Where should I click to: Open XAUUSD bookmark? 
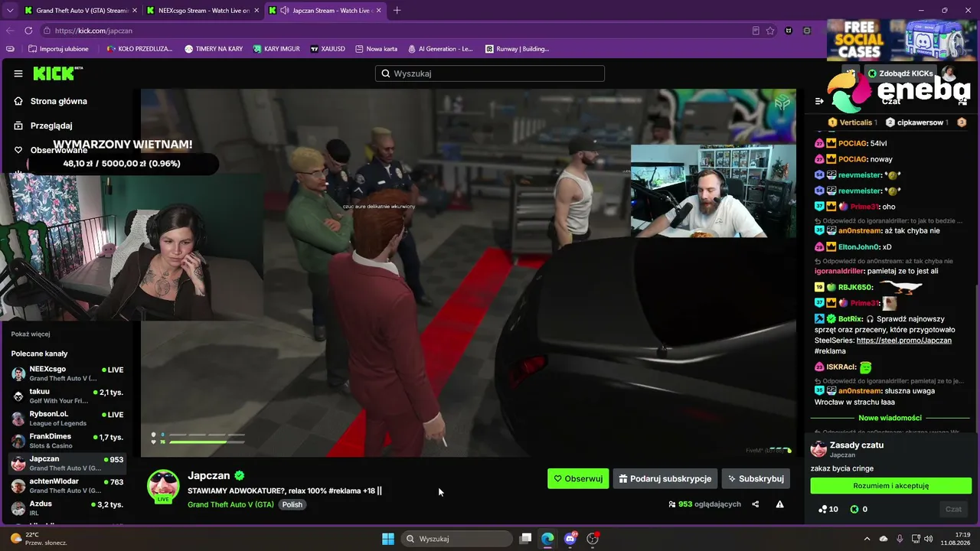pos(328,49)
